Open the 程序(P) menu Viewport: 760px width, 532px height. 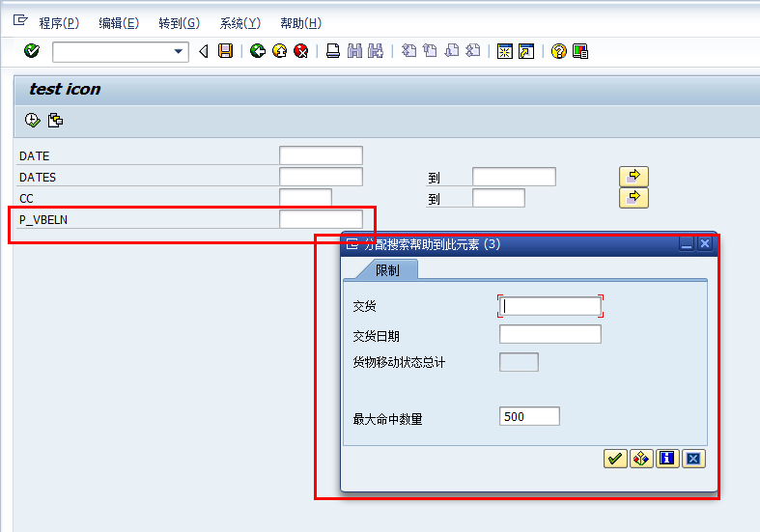coord(59,23)
